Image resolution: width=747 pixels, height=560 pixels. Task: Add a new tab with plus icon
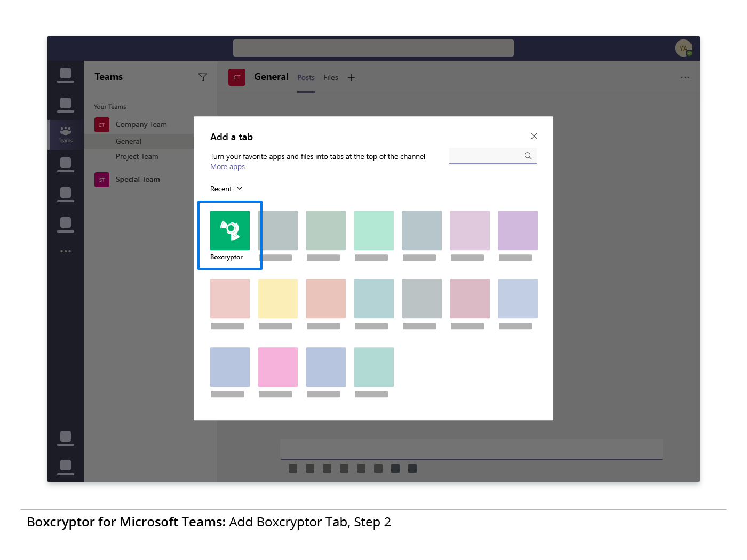tap(351, 77)
